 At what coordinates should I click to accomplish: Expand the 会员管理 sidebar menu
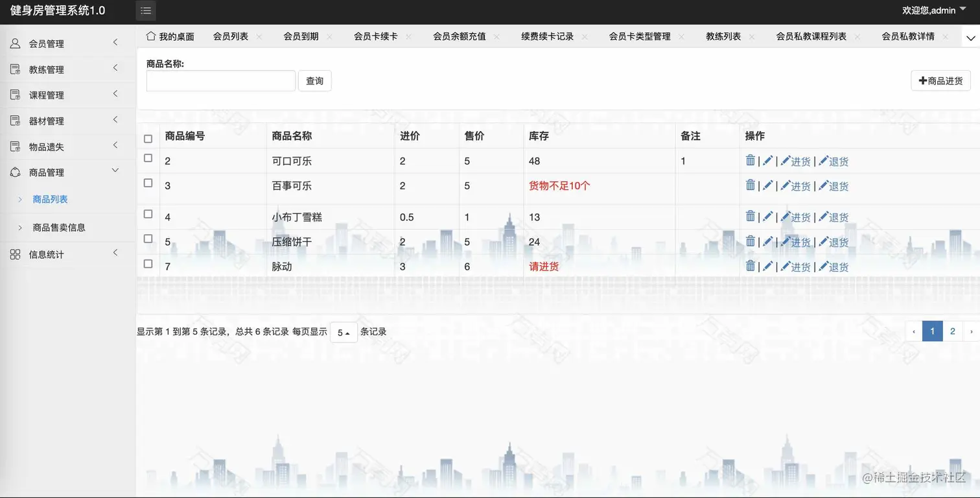pyautogui.click(x=67, y=43)
